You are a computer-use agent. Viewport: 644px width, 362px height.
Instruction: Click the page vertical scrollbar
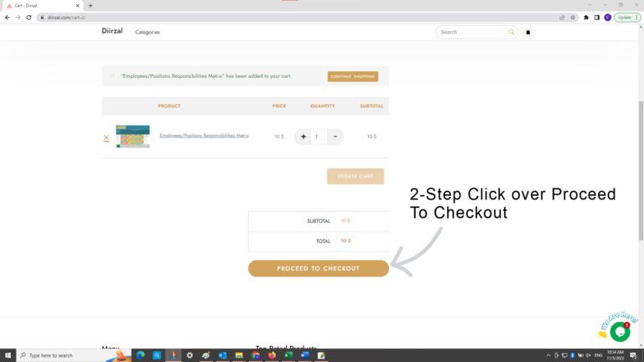coord(641,170)
